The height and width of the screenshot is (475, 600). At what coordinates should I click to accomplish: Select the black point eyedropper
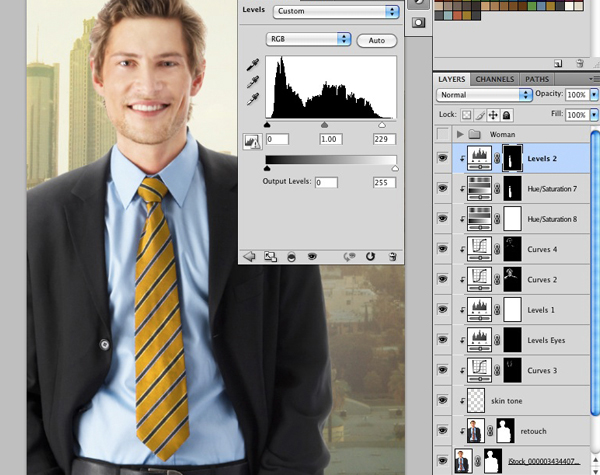pyautogui.click(x=252, y=63)
